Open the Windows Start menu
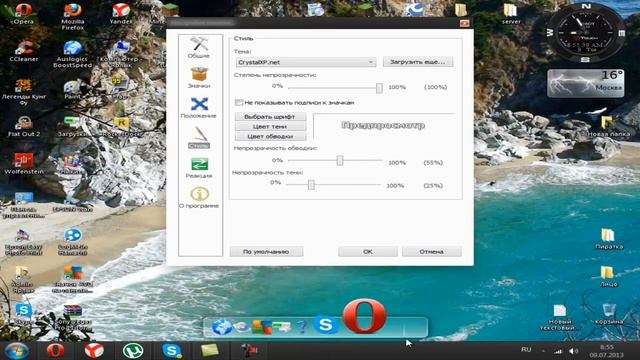The height and width of the screenshot is (360, 640). (17, 351)
